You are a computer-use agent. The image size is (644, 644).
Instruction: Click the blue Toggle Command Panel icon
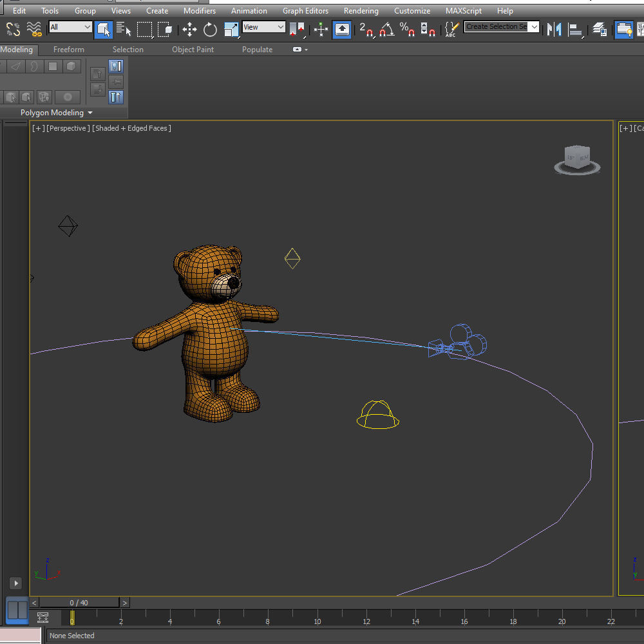[116, 66]
